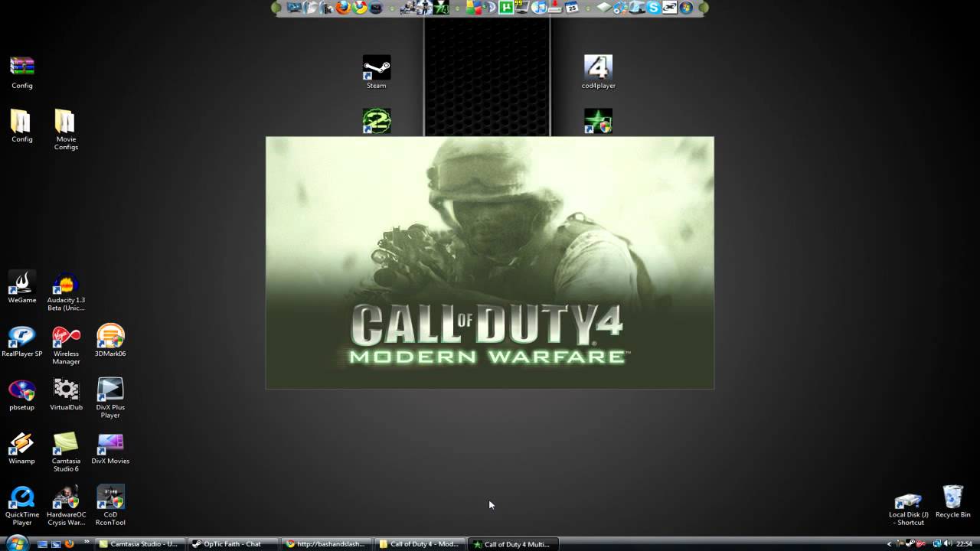Image resolution: width=980 pixels, height=551 pixels.
Task: Switch to Call of Duty 4 - Mod folder window
Action: pos(420,544)
